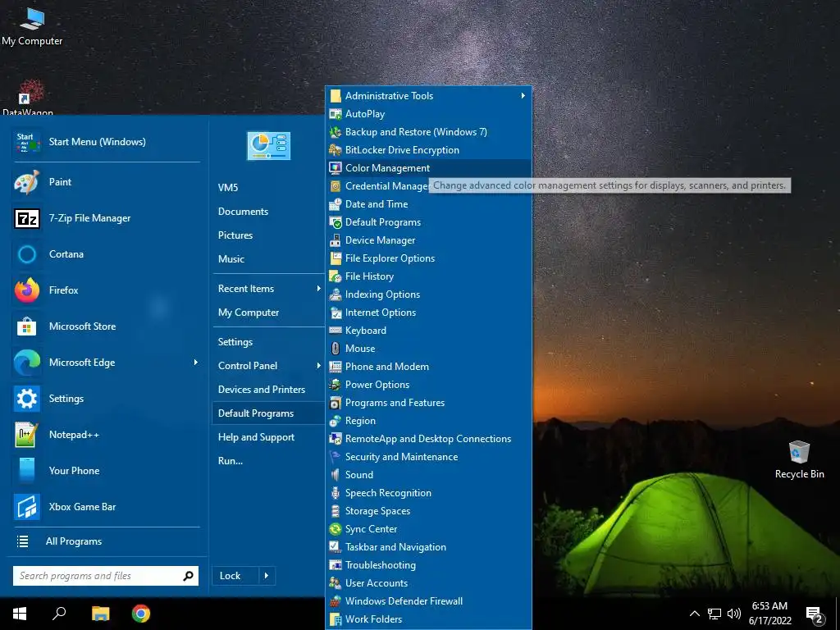Launch Firefox from the pinned list

pyautogui.click(x=27, y=290)
